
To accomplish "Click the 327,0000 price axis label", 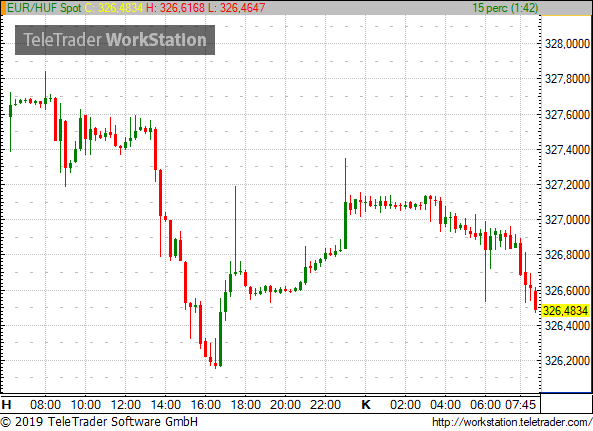I will point(567,220).
